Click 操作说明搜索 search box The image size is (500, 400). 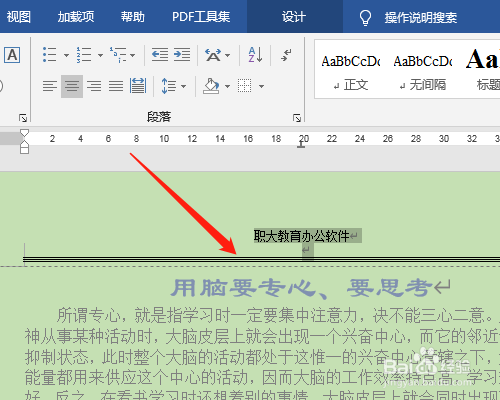pos(421,17)
